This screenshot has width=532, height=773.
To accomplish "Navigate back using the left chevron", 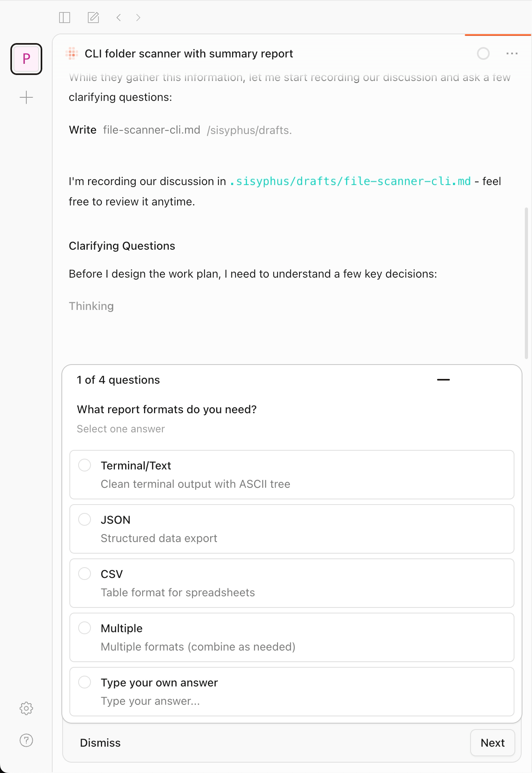I will pyautogui.click(x=118, y=17).
